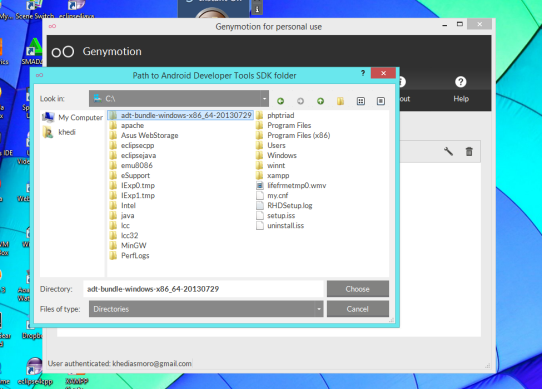Select the MinGW folder
Viewport: 542px width, 389px height.
128,246
